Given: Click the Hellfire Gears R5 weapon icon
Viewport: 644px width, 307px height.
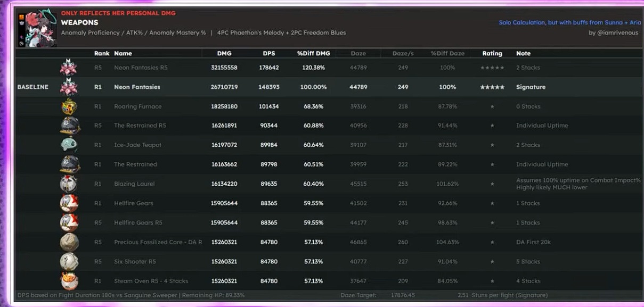Looking at the screenshot, I should [69, 222].
